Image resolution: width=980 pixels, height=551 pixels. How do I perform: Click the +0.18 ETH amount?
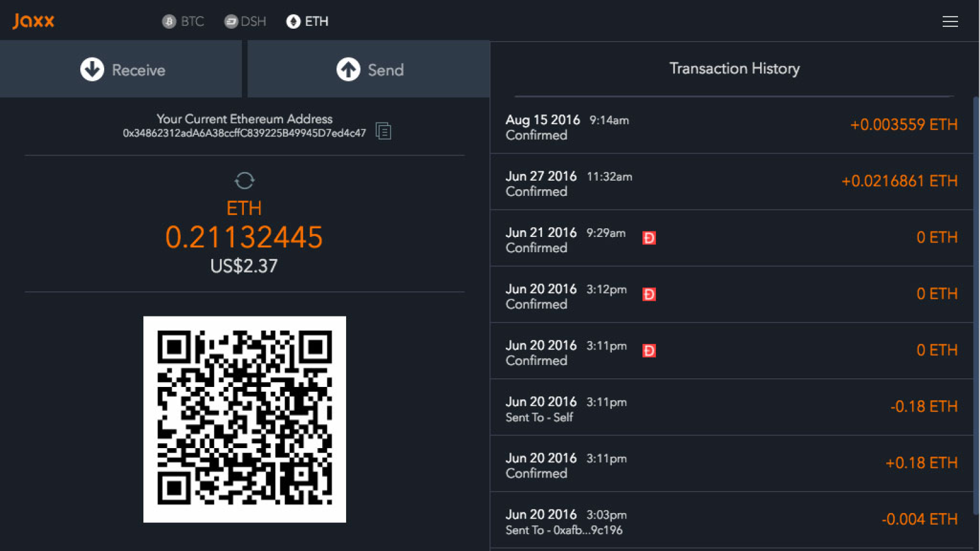click(921, 463)
